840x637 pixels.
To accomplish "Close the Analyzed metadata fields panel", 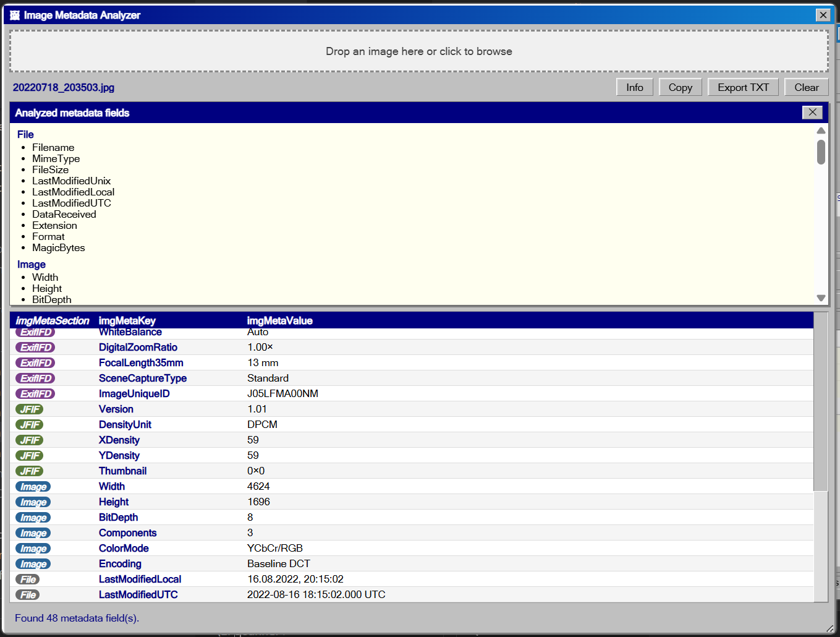I will [812, 112].
